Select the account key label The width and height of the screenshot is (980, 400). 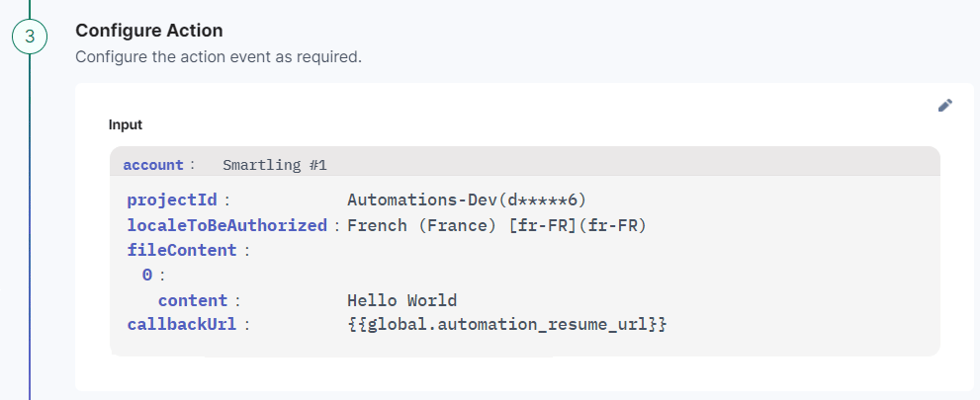(153, 165)
